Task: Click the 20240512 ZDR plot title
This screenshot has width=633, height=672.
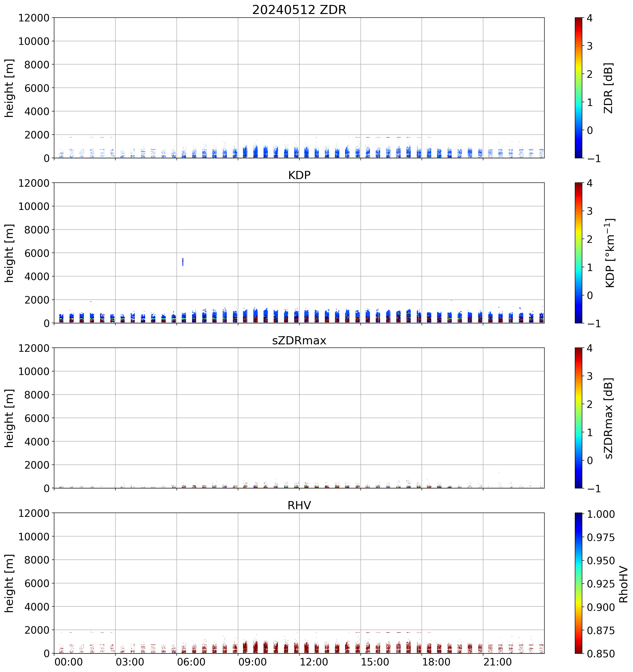Action: click(299, 10)
